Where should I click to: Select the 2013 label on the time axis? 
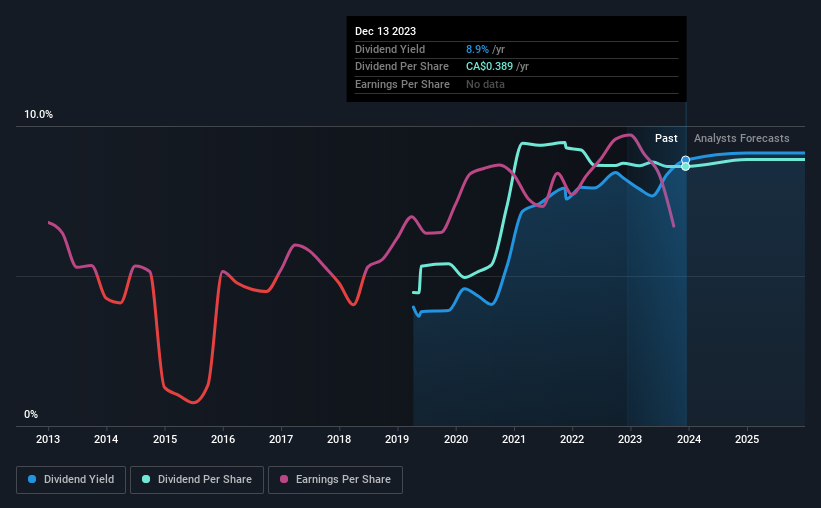48,439
